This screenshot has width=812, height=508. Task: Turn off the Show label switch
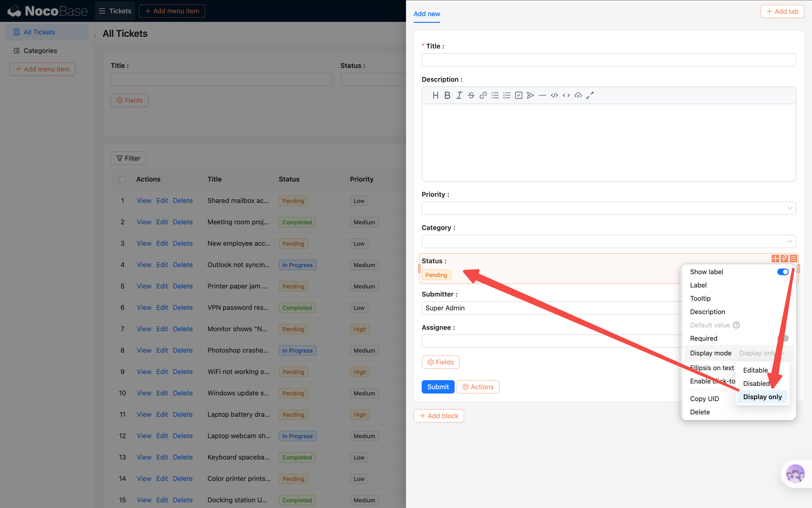coord(783,272)
